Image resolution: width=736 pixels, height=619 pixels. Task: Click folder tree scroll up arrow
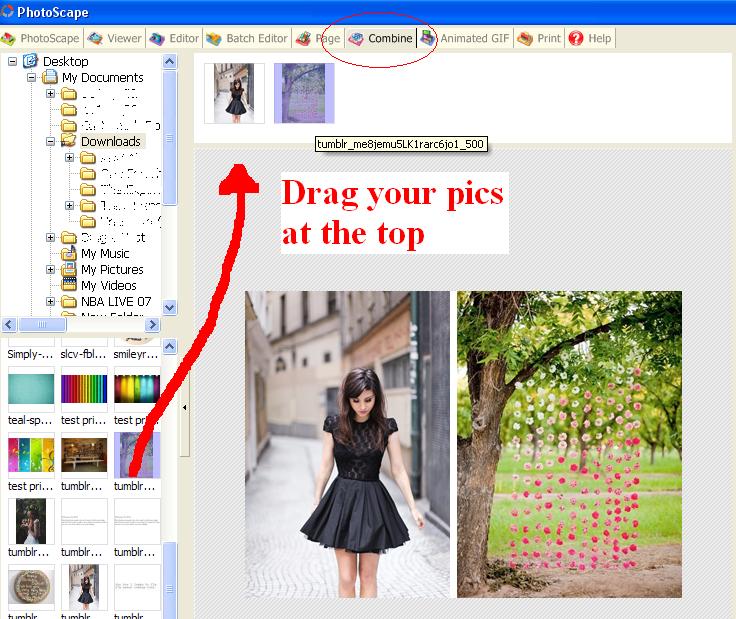169,61
